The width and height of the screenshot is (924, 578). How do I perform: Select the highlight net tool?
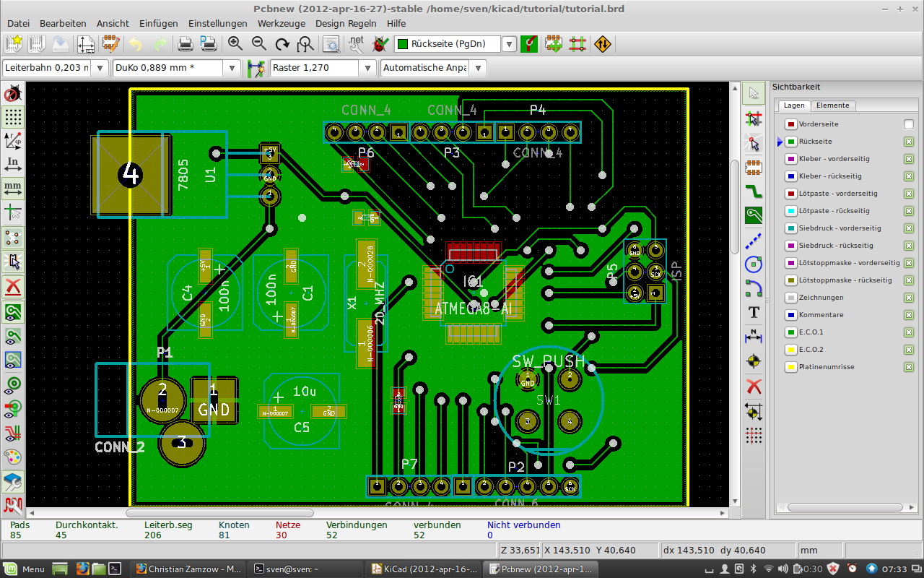pyautogui.click(x=754, y=118)
